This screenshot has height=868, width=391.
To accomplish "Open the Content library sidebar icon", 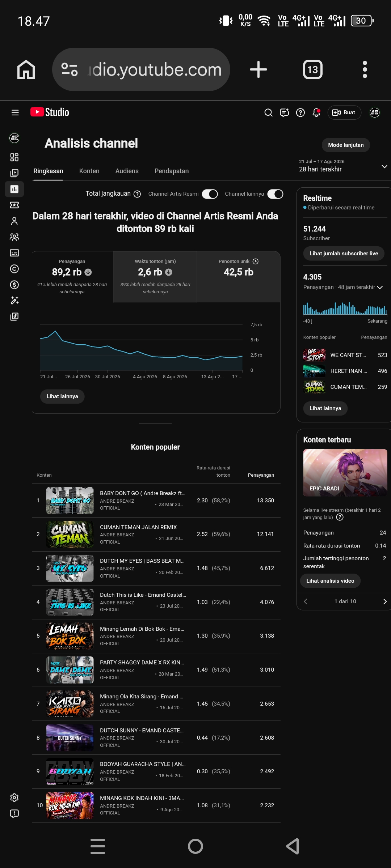I will (x=14, y=173).
